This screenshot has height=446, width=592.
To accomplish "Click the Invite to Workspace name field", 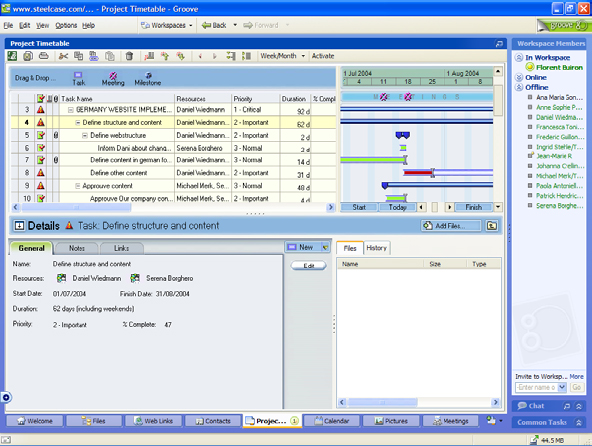I will tap(536, 387).
